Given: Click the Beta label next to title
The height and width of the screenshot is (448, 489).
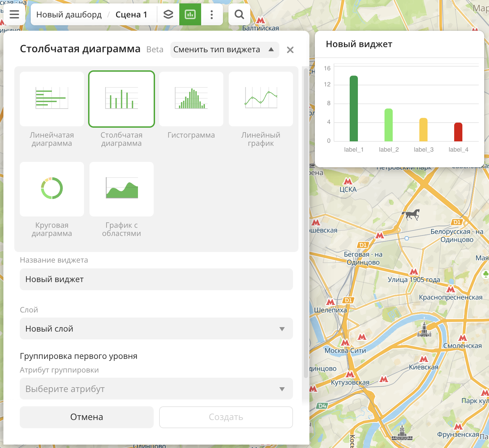Looking at the screenshot, I should (x=155, y=50).
